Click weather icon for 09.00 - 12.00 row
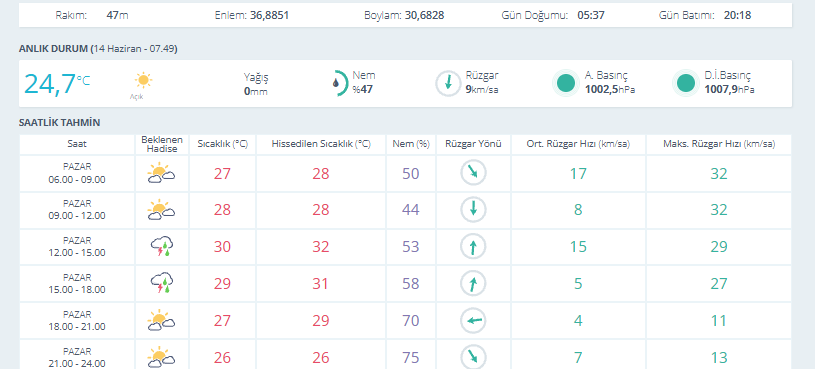The width and height of the screenshot is (815, 369). click(161, 210)
